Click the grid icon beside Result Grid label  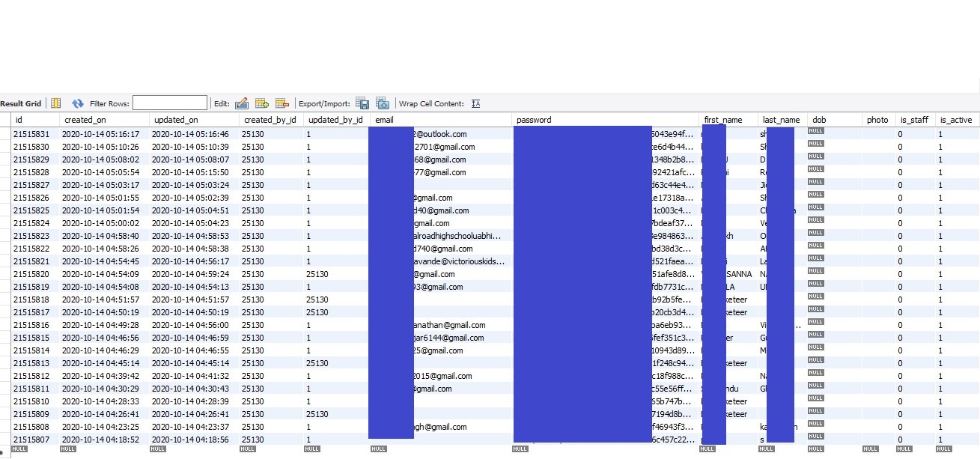tap(55, 103)
